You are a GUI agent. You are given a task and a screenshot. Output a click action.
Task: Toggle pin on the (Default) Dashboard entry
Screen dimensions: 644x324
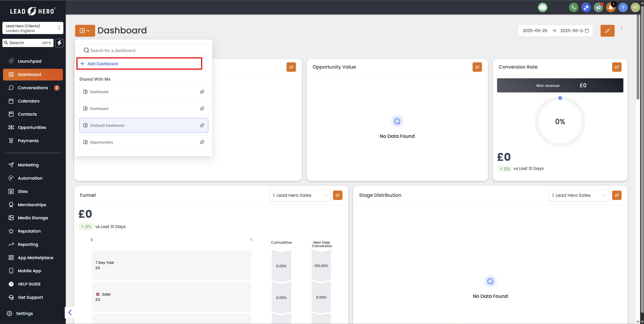pyautogui.click(x=202, y=125)
